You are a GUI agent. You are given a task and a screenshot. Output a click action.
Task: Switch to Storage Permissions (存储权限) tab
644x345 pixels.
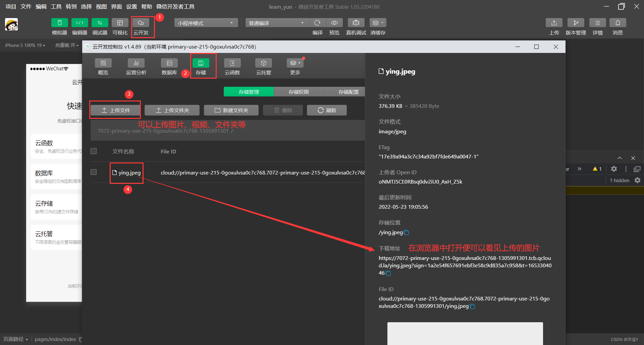pyautogui.click(x=299, y=92)
